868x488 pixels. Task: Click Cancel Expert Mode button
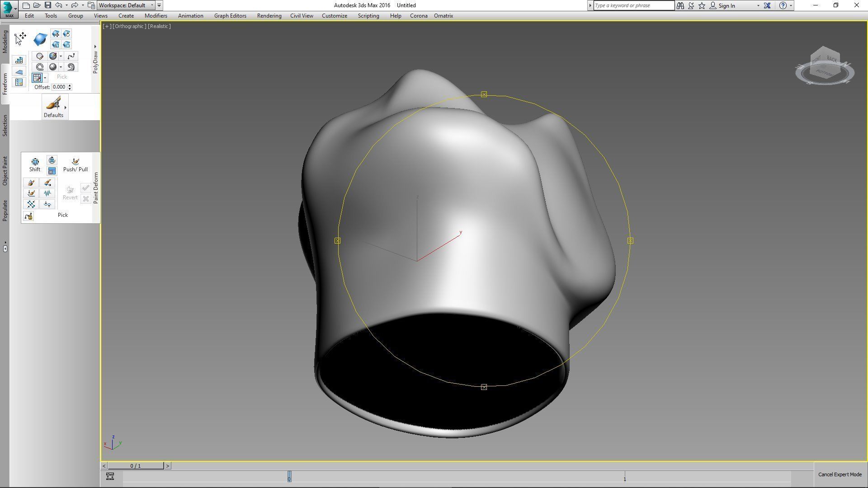pos(840,474)
